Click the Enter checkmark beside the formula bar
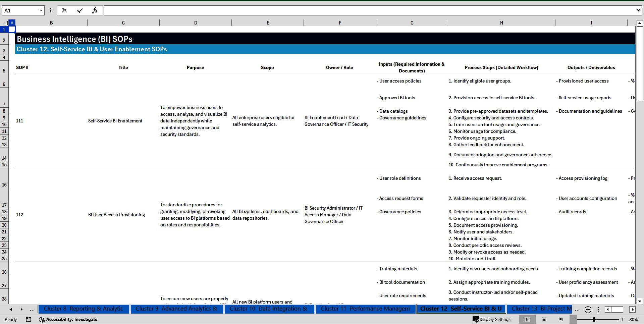Viewport: 644px width, 324px height. tap(80, 10)
